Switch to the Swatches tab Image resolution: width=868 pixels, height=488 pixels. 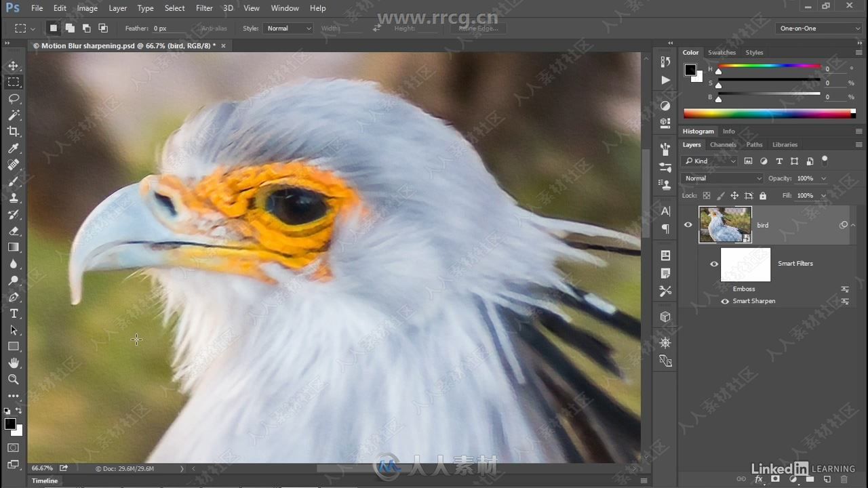[722, 53]
